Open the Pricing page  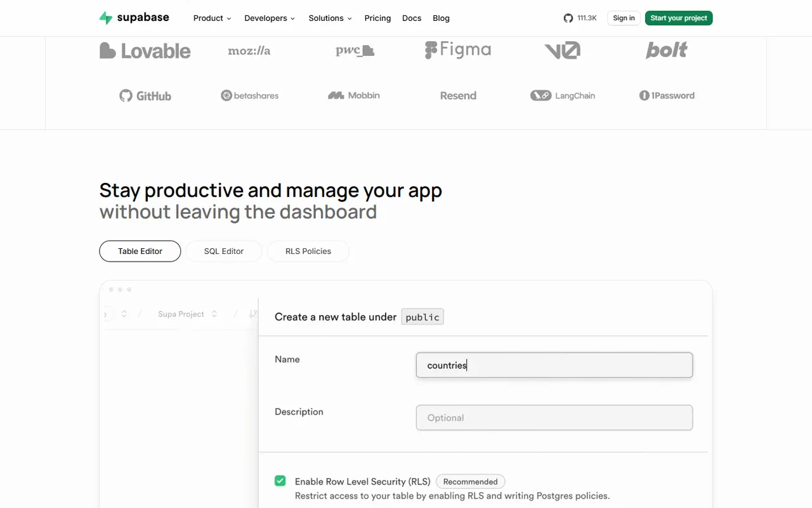click(x=377, y=18)
